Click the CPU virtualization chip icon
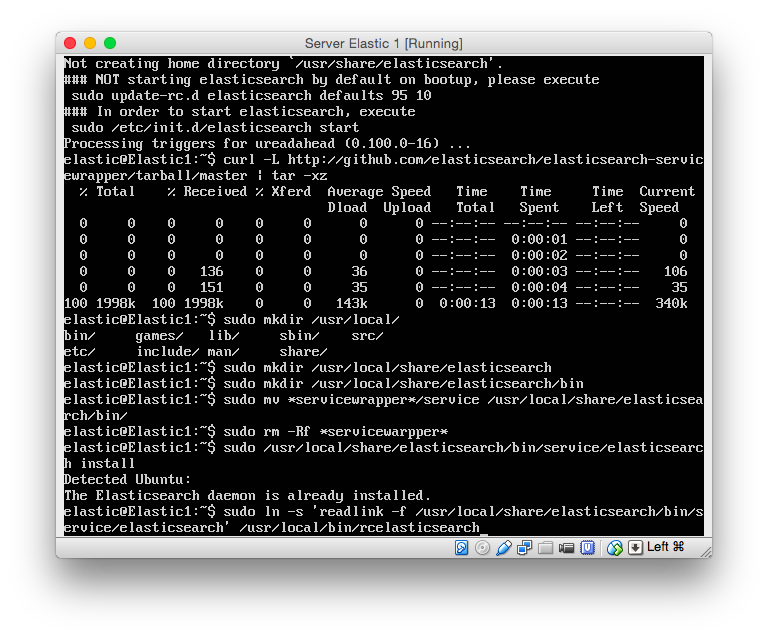Viewport: 768px width, 638px height. point(588,547)
